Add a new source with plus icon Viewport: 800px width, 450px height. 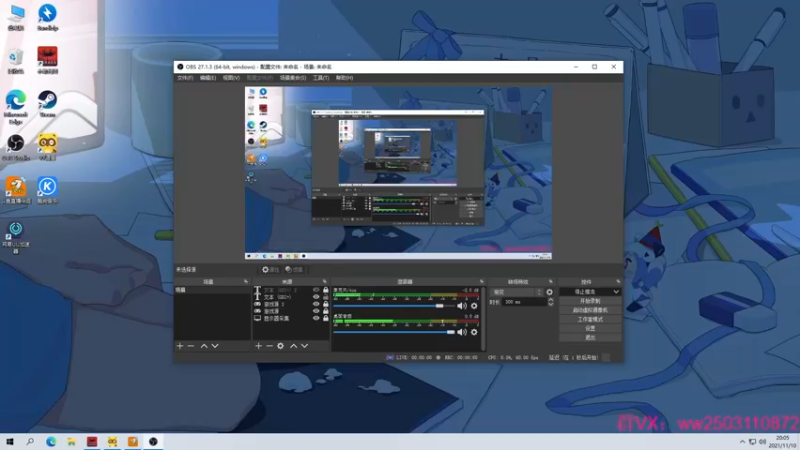pos(259,346)
